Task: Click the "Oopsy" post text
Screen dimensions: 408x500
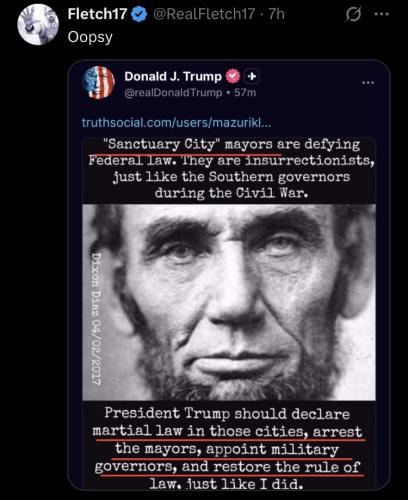Action: [90, 37]
